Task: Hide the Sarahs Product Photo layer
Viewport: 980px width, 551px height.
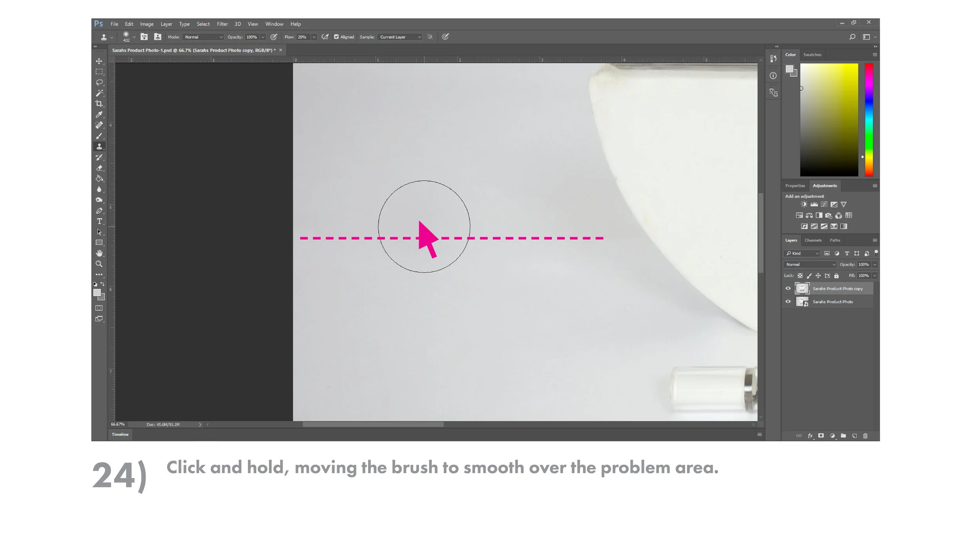Action: tap(788, 301)
